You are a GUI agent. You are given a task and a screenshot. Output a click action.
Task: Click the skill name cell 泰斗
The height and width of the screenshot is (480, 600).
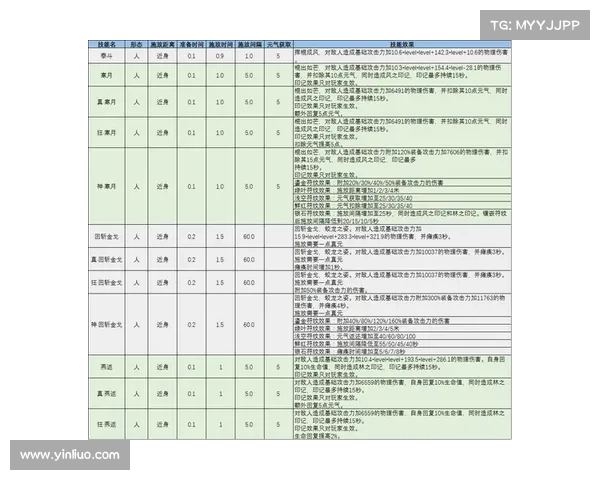(x=106, y=56)
